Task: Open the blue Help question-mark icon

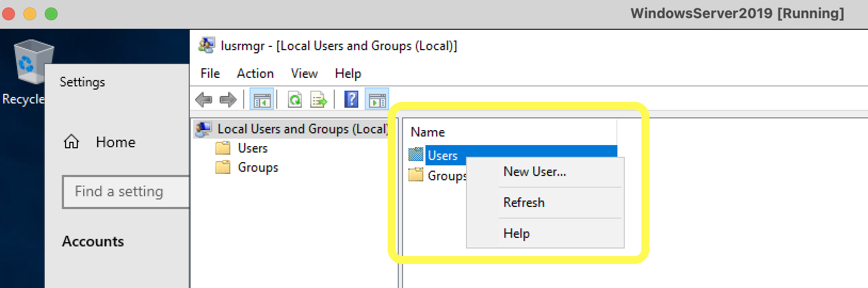Action: tap(351, 99)
